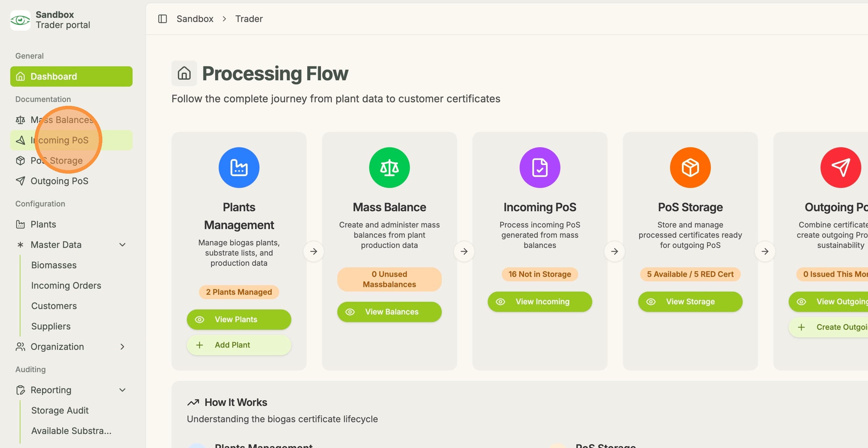Click the send icon next to Incoming PoS in sidebar

pos(20,140)
